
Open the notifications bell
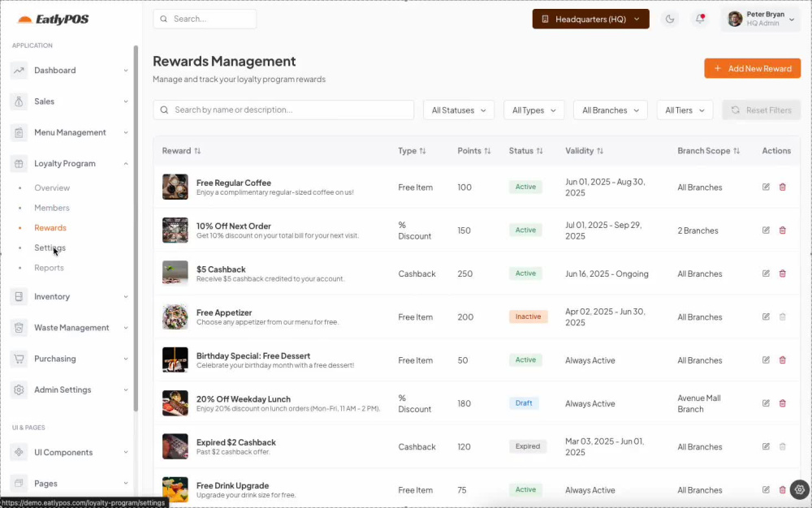700,19
